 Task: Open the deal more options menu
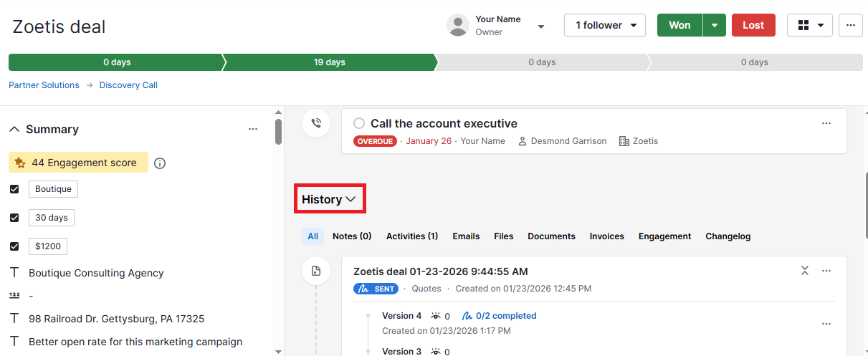[851, 25]
